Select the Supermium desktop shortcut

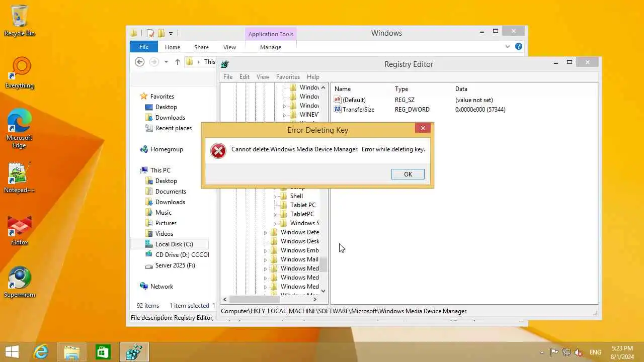pos(20,282)
